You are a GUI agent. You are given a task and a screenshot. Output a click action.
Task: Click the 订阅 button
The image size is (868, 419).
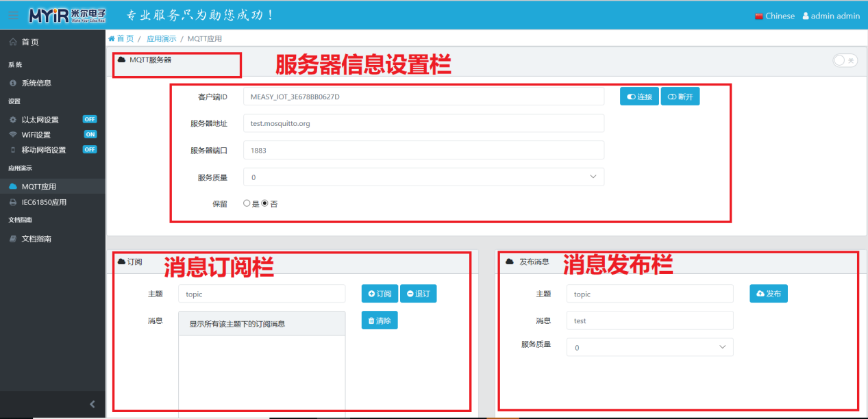[x=380, y=294]
